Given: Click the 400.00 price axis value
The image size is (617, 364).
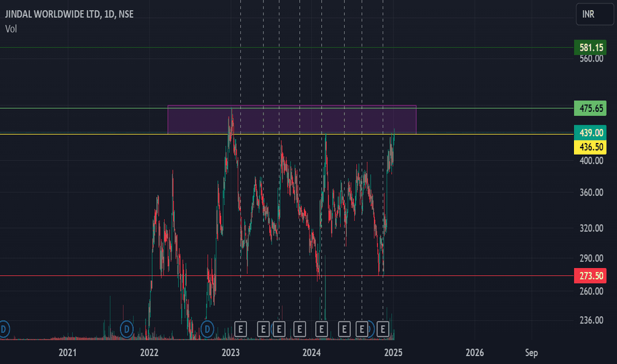Looking at the screenshot, I should pos(591,161).
